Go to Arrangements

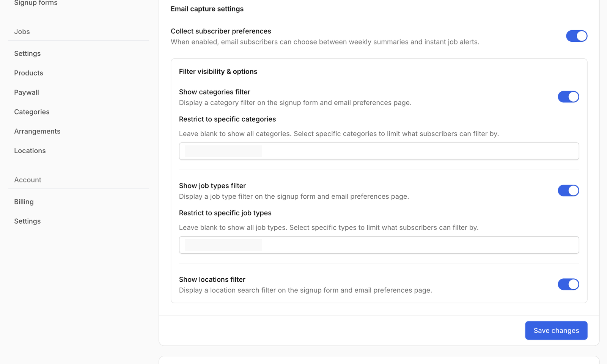click(37, 131)
